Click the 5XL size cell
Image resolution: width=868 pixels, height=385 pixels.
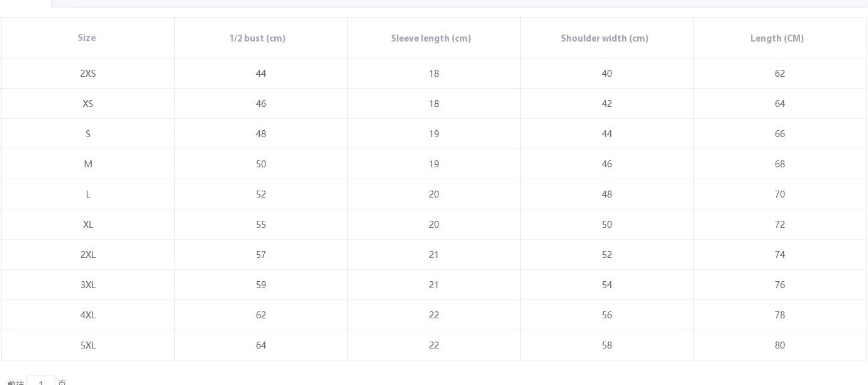click(x=88, y=345)
